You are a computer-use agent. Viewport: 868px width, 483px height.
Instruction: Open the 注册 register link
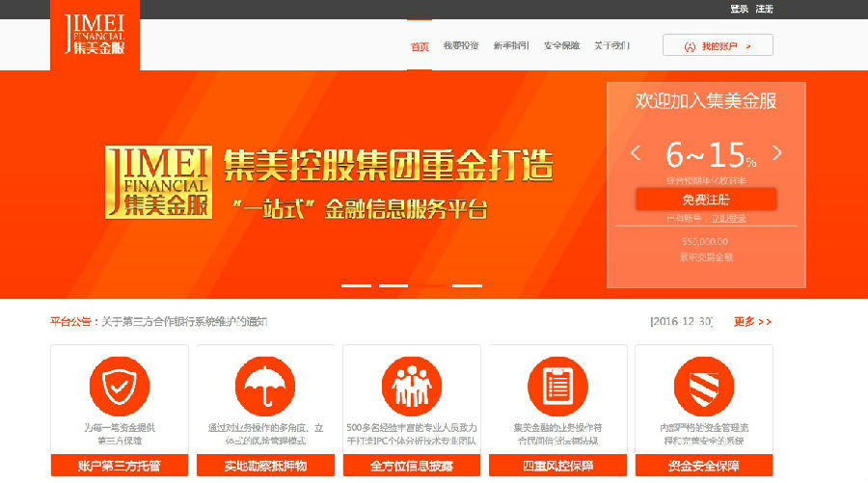[765, 9]
